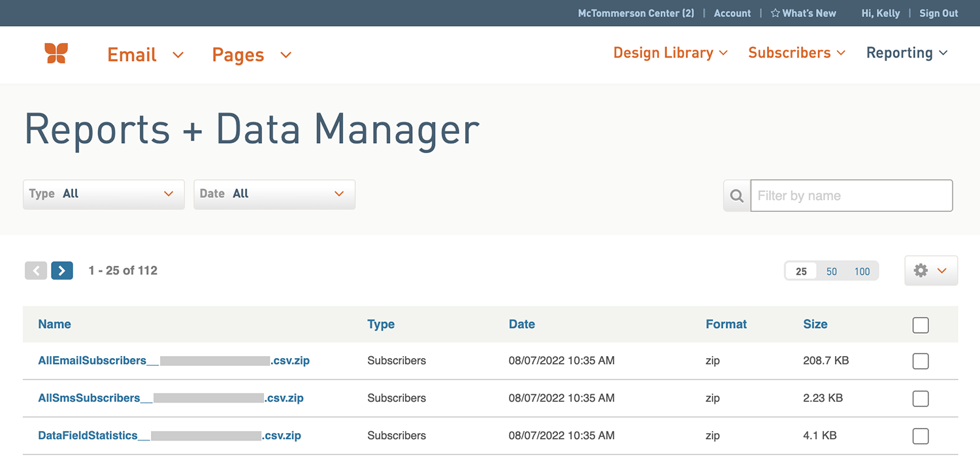Expand the Email menu

(x=146, y=55)
